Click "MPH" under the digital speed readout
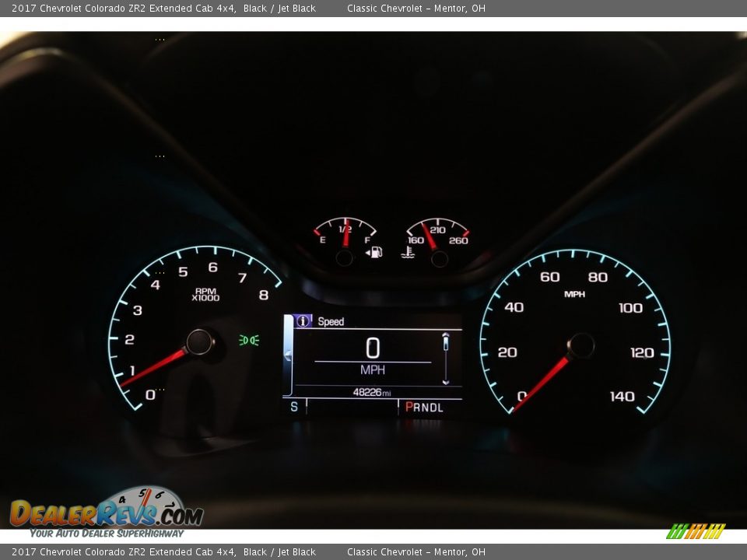Screen dimensions: 747x560 [373, 370]
